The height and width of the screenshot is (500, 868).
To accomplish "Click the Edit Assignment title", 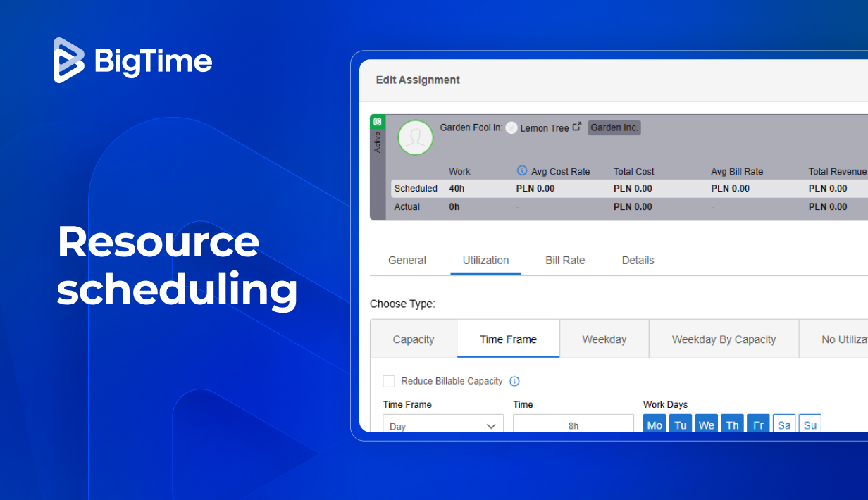I will click(418, 80).
